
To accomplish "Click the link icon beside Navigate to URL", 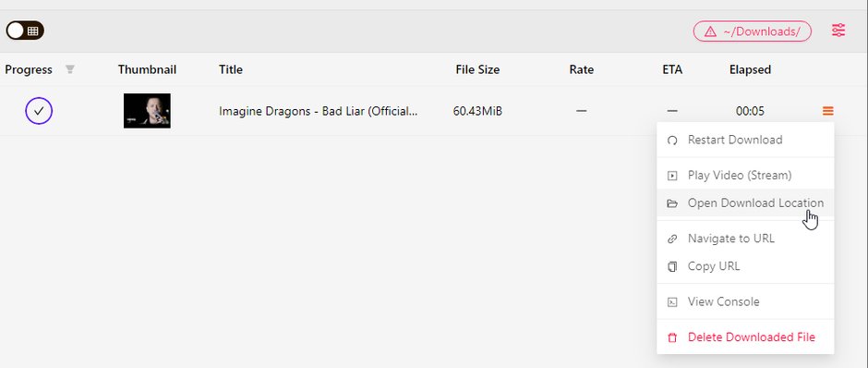I will coord(672,239).
